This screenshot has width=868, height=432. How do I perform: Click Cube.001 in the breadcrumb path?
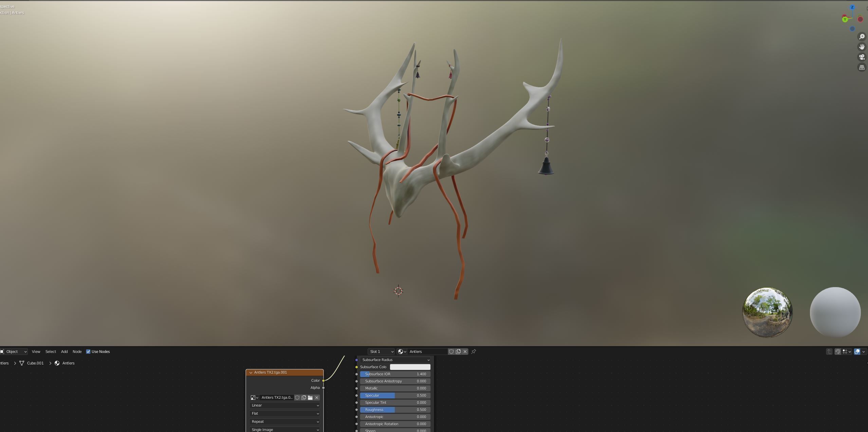35,363
